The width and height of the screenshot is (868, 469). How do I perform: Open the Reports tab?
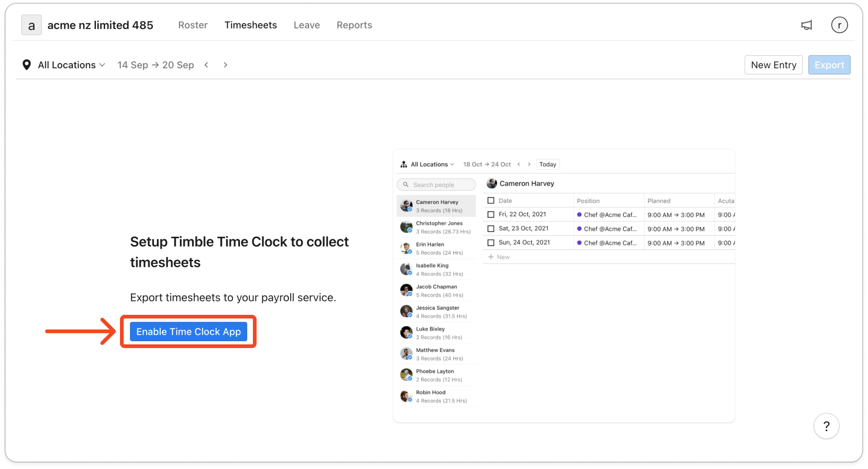354,25
